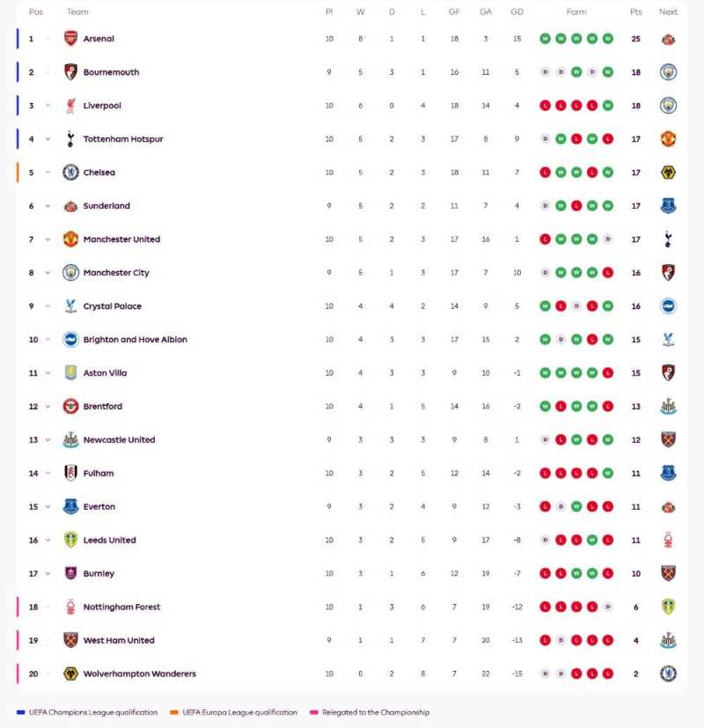The height and width of the screenshot is (728, 704).
Task: Click Sunderland badge in Arsenal's Next column
Action: pyautogui.click(x=669, y=39)
